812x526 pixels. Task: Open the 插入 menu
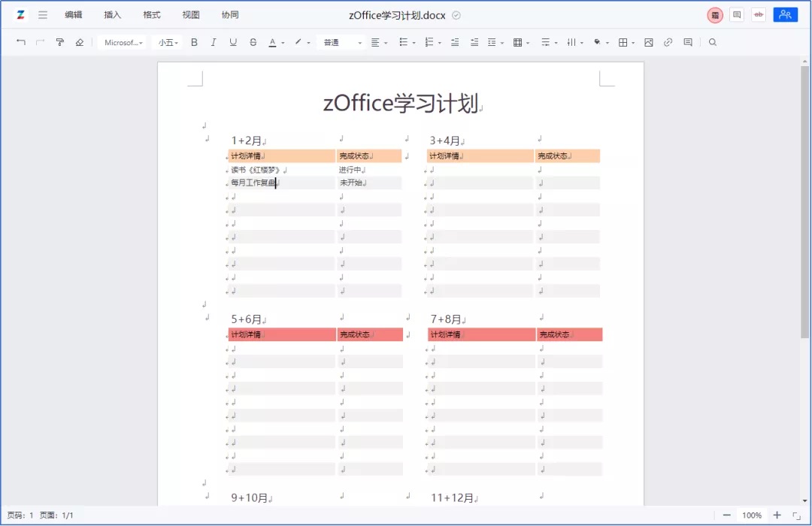tap(112, 15)
